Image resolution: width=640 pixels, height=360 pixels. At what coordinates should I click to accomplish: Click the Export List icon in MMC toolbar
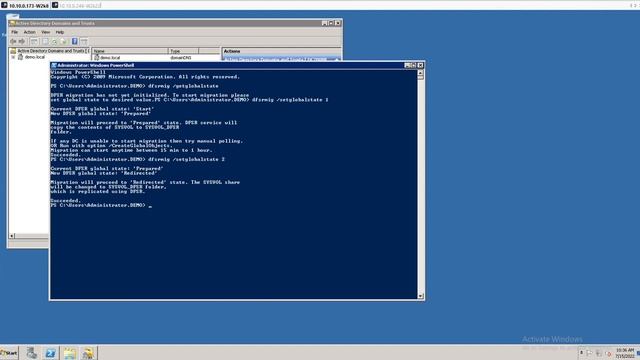pos(64,41)
